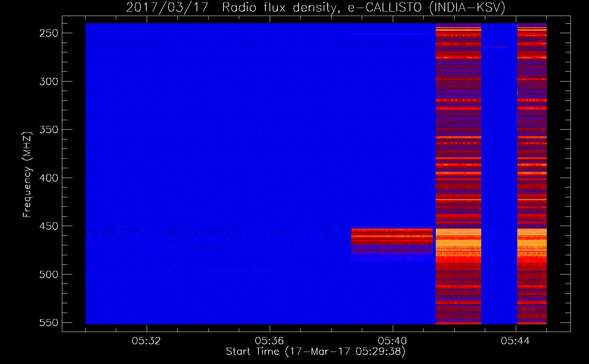Click the 'Start Time (17-Mar-17 05:29:38)' label
Viewport: 589px width, 364px height.
(x=316, y=352)
